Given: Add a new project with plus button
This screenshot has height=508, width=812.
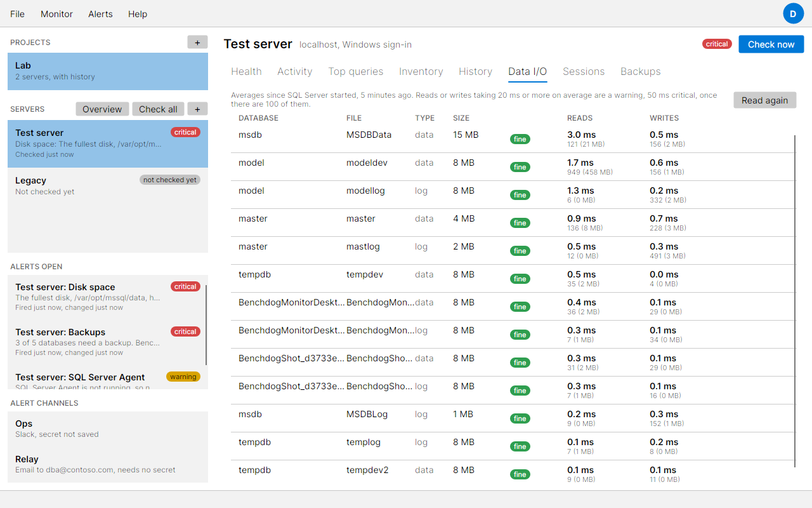Looking at the screenshot, I should pyautogui.click(x=197, y=42).
